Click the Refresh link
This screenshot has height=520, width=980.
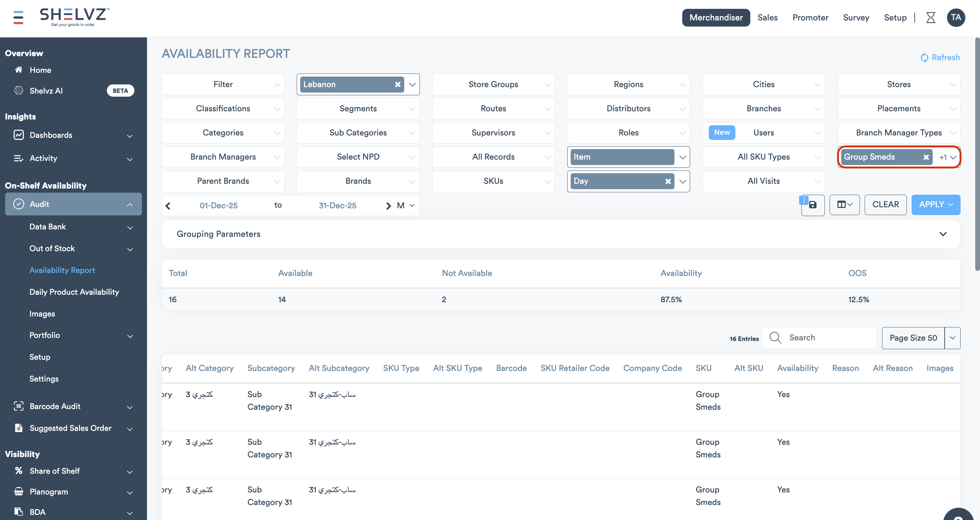point(940,58)
